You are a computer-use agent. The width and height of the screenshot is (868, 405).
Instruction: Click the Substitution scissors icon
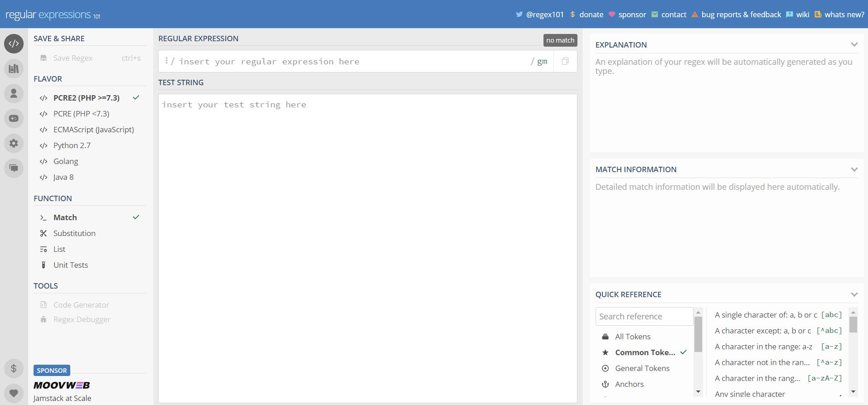point(44,233)
